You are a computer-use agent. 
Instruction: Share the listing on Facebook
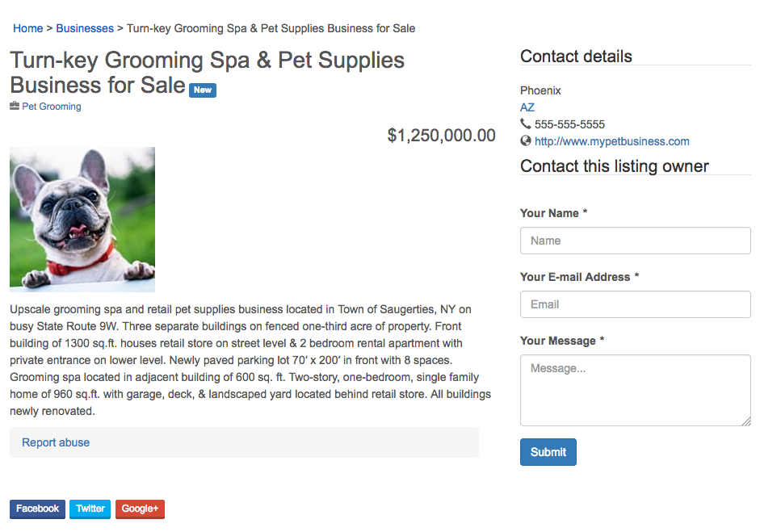(37, 509)
